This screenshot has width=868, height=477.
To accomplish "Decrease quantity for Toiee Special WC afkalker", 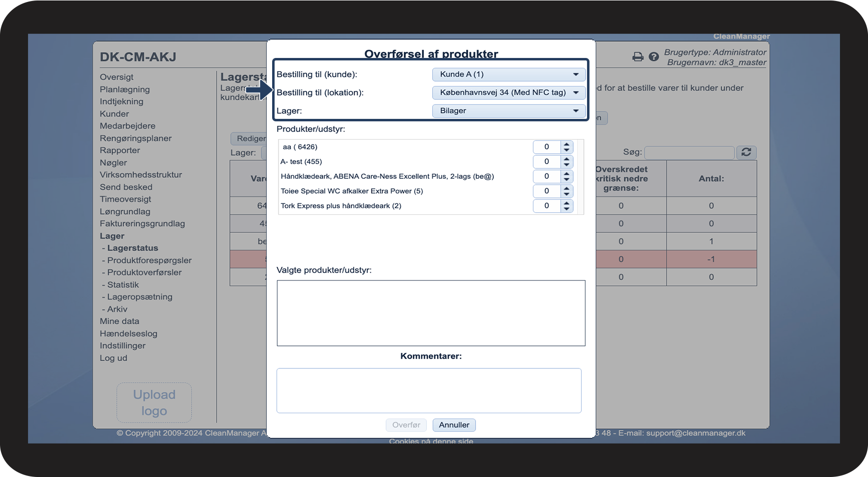I will (x=567, y=194).
